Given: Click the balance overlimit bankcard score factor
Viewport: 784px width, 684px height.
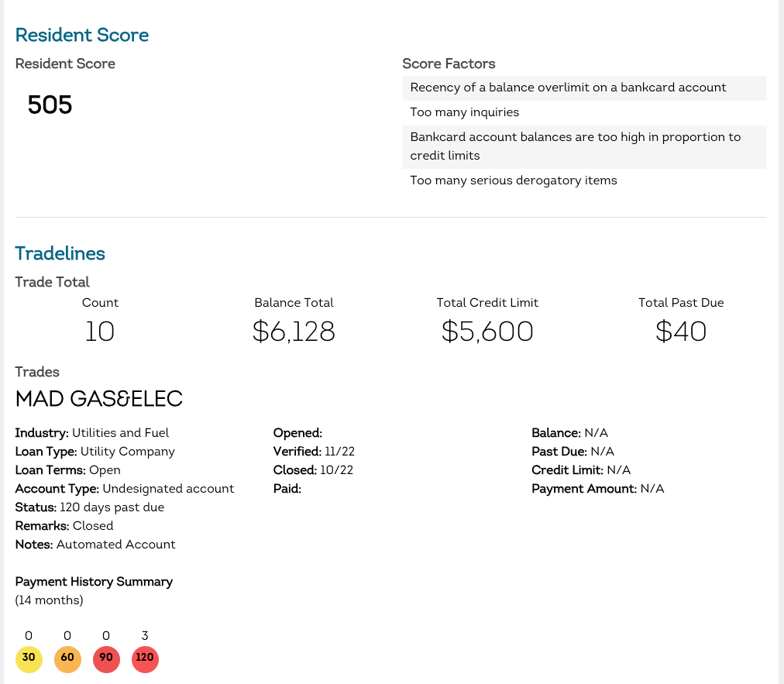Looking at the screenshot, I should click(568, 88).
